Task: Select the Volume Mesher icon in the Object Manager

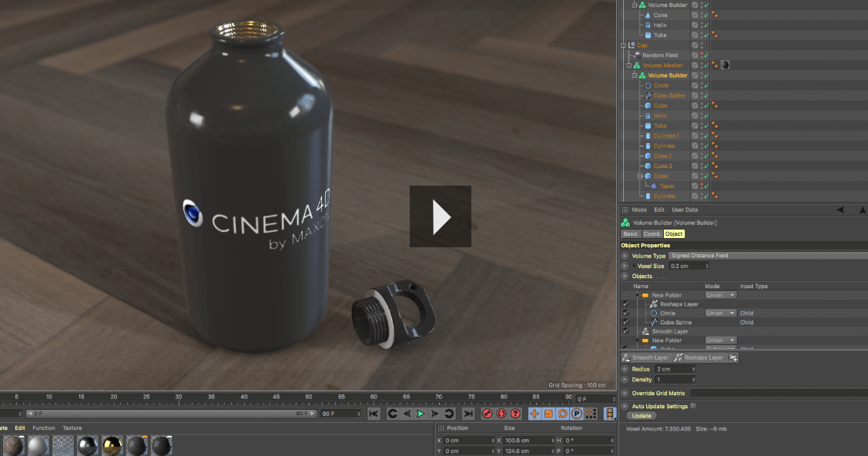Action: click(638, 64)
